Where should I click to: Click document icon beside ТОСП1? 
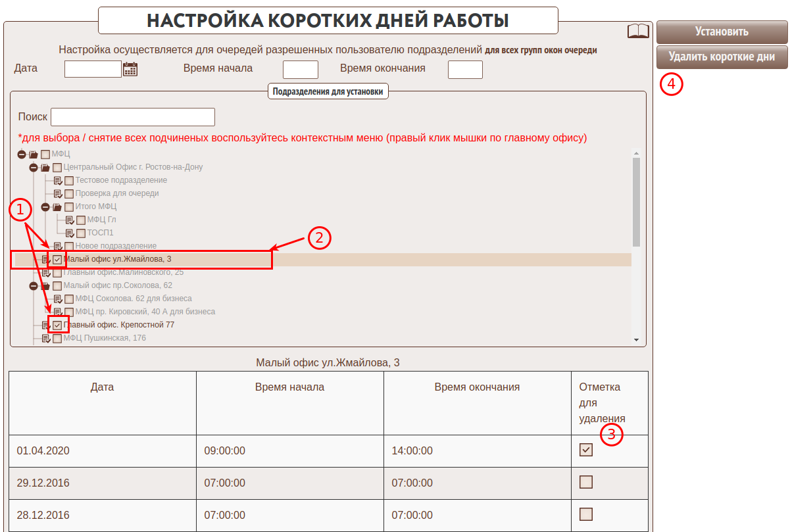click(x=70, y=233)
